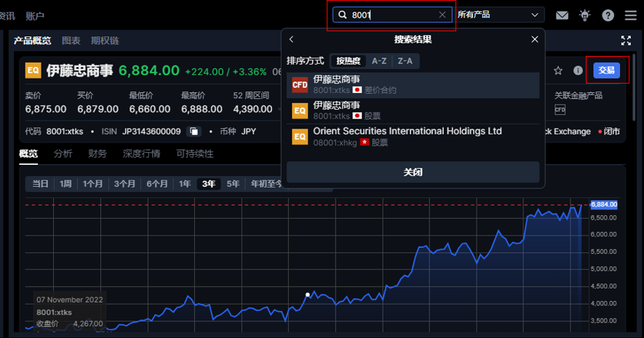Viewport: 644px width, 338px height.
Task: Click the red CFD badge in results
Action: click(300, 85)
